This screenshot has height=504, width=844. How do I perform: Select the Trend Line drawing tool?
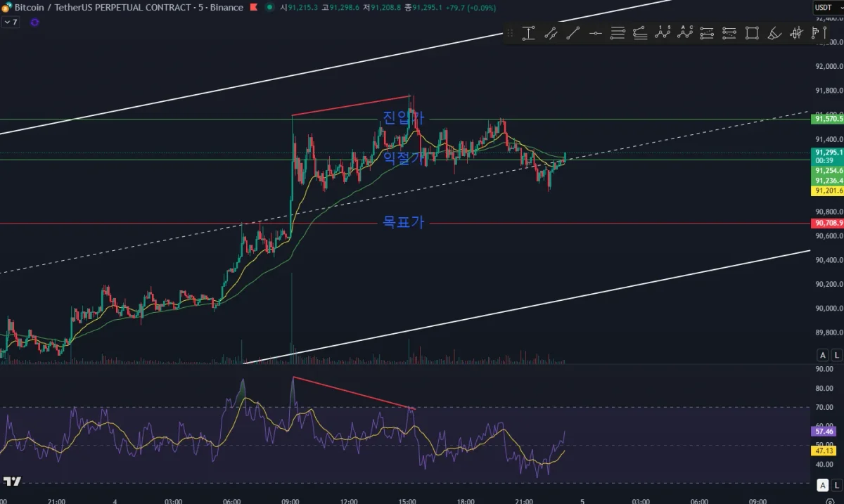click(x=573, y=33)
